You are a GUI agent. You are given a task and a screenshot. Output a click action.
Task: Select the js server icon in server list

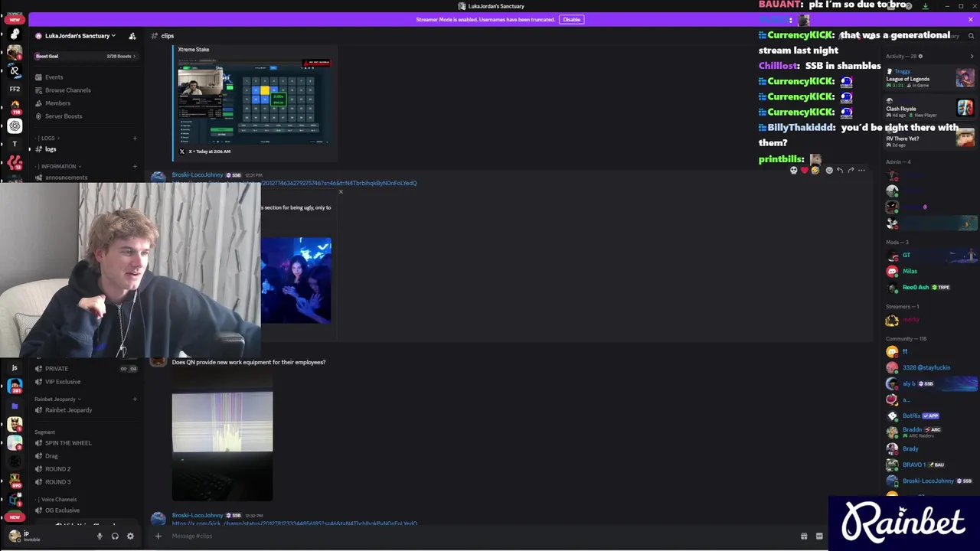click(x=15, y=368)
